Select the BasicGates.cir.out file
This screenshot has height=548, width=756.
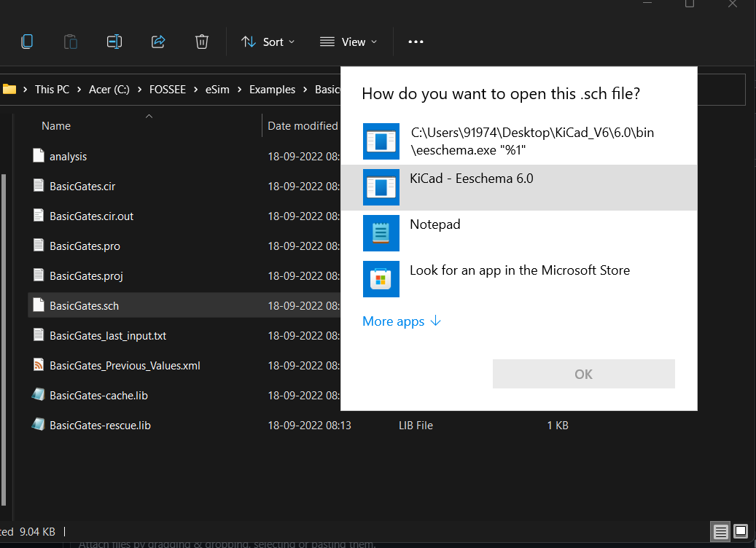pos(91,216)
